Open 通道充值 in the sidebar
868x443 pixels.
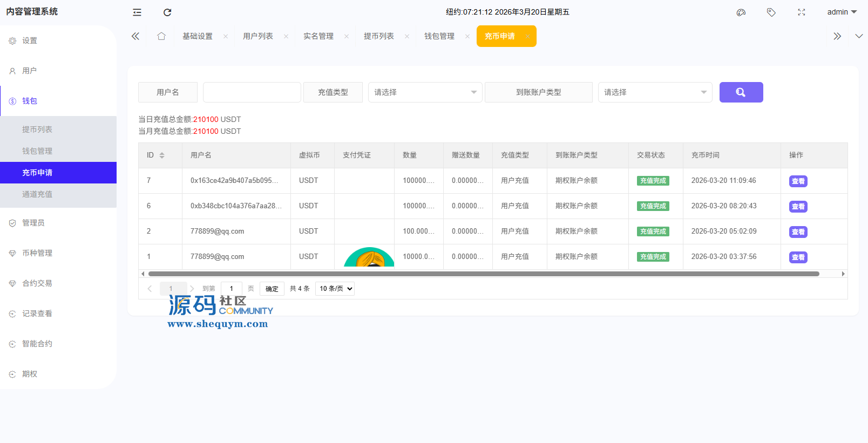coord(37,194)
